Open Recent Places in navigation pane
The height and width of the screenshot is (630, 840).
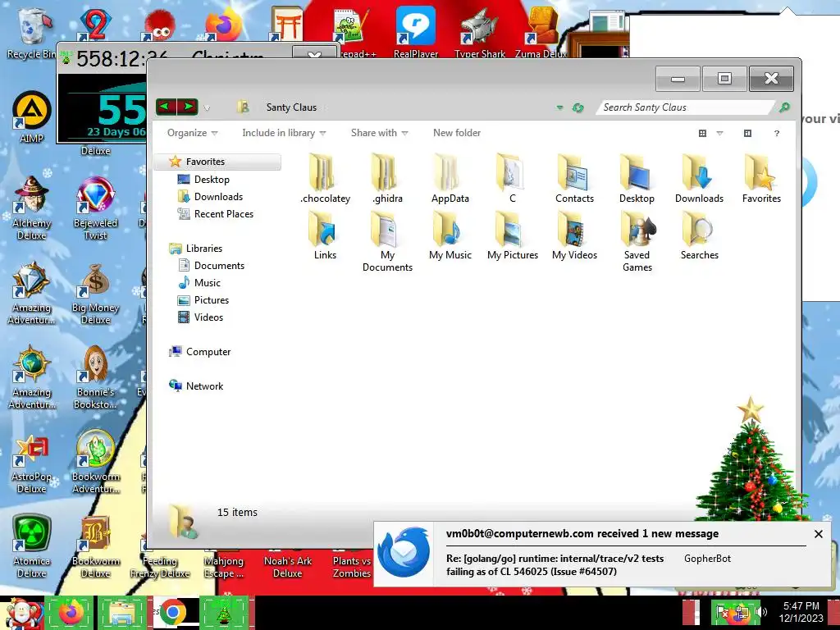coord(223,214)
